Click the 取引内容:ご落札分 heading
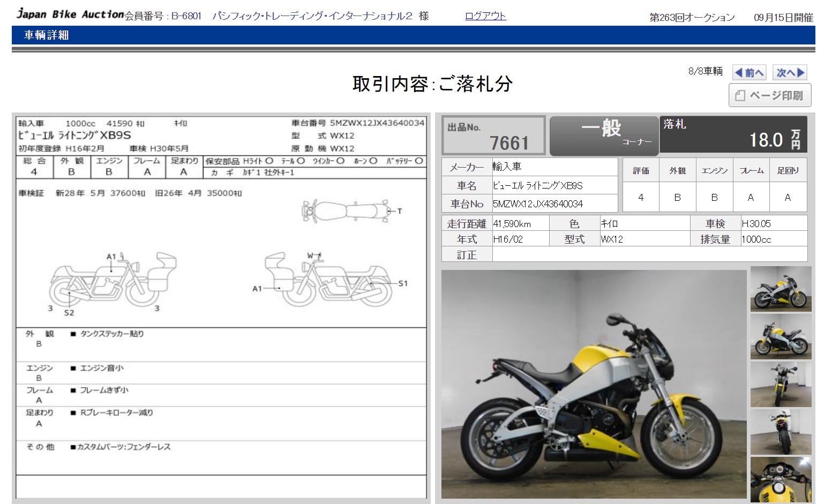The width and height of the screenshot is (817, 504). [432, 84]
